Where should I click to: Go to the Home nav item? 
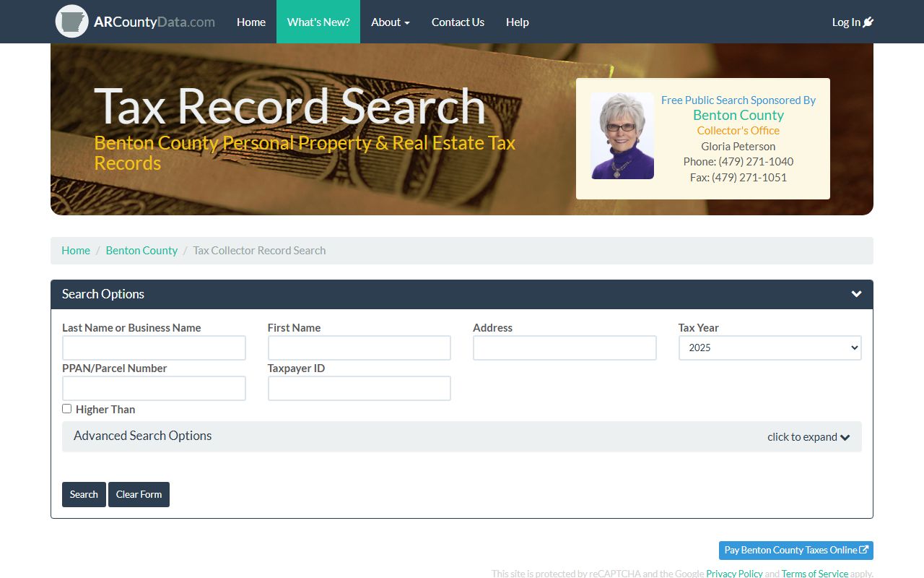coord(251,22)
